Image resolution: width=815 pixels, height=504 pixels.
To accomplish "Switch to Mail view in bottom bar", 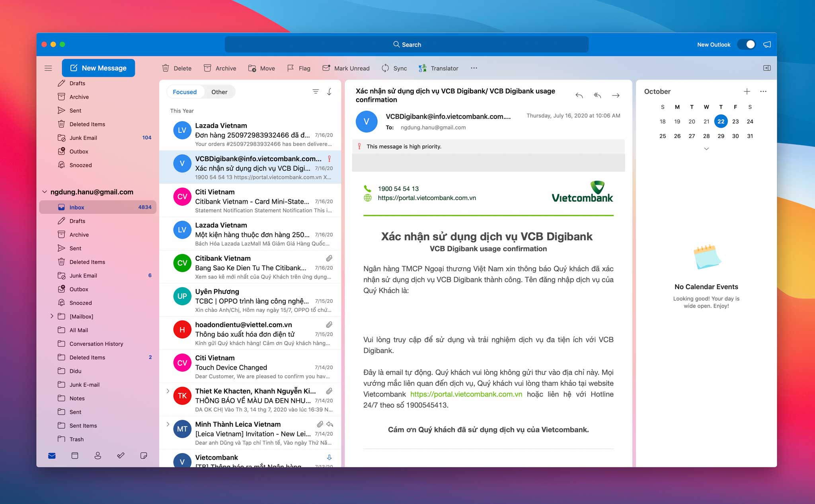I will [52, 456].
